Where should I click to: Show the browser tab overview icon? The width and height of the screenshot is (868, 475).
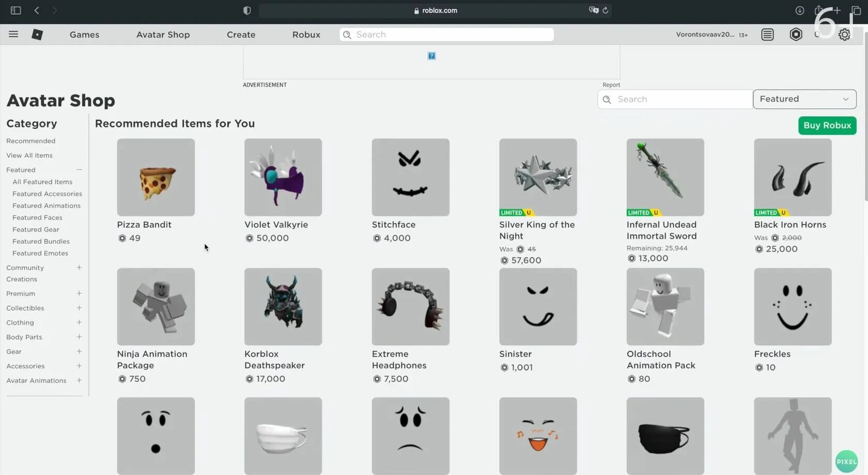pyautogui.click(x=856, y=10)
